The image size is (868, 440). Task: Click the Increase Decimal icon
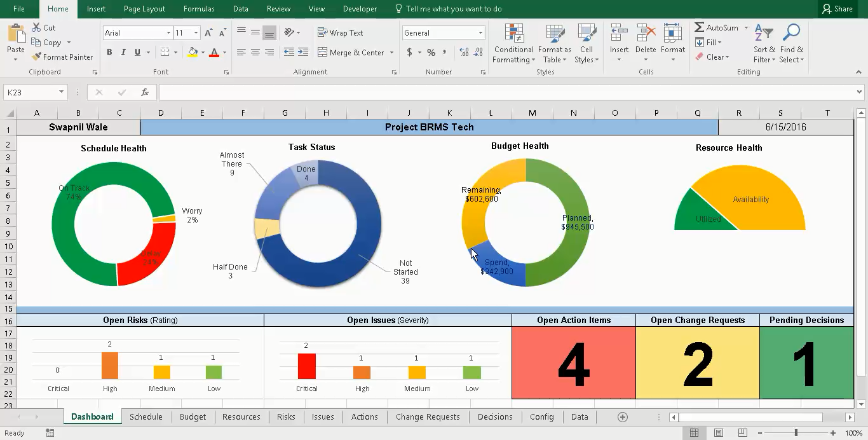(x=463, y=53)
